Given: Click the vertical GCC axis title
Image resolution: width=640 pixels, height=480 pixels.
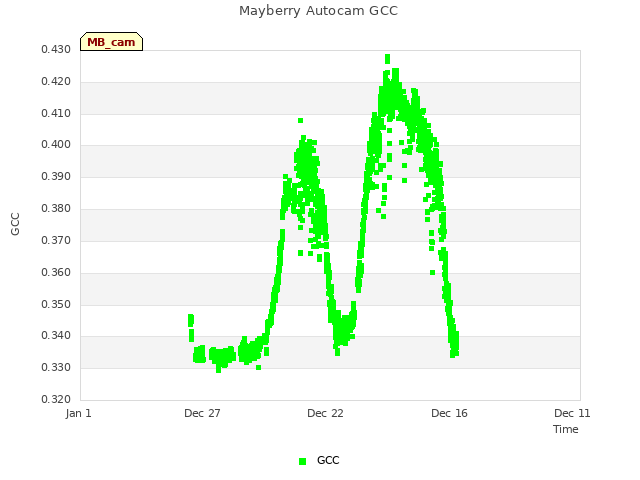Looking at the screenshot, I should (x=15, y=224).
